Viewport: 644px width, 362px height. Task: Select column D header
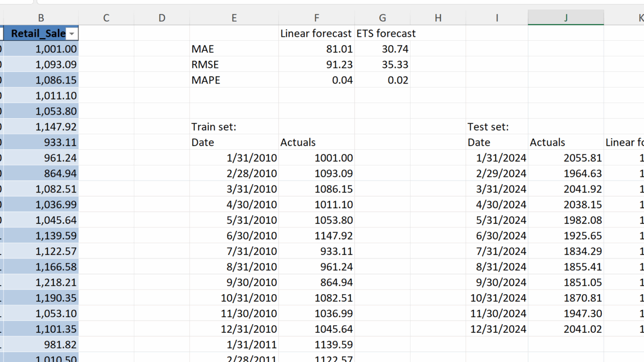pos(162,18)
